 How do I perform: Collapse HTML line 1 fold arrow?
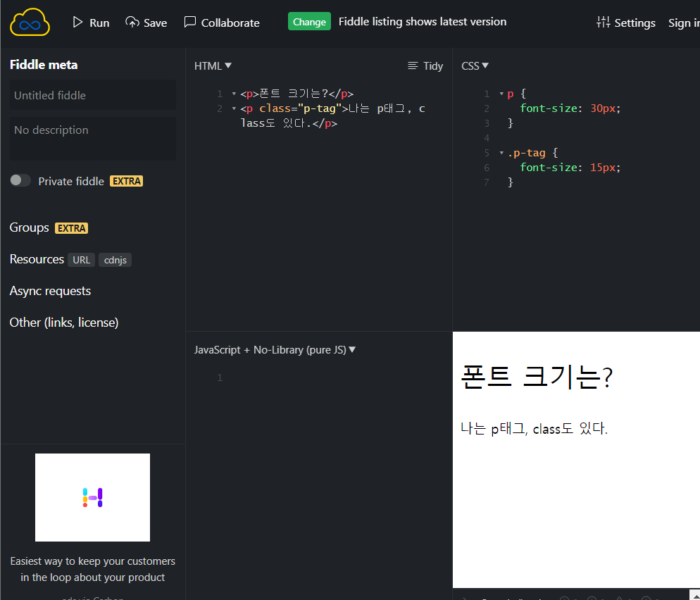click(234, 94)
